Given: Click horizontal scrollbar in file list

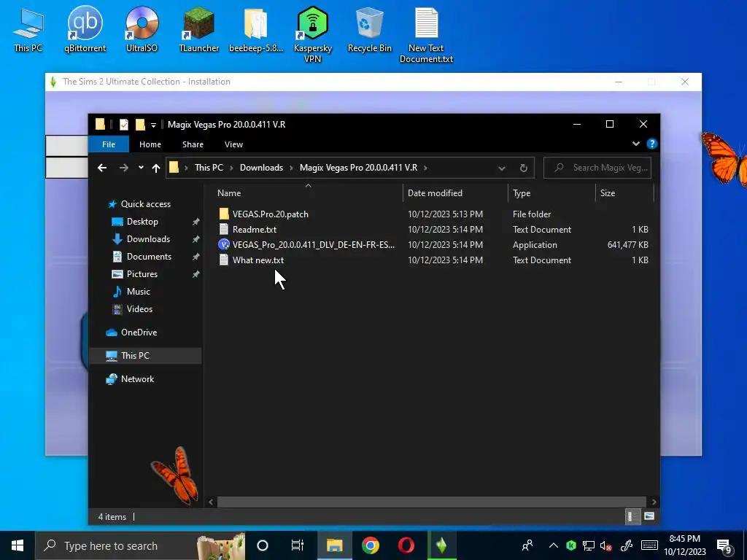Looking at the screenshot, I should (432, 502).
